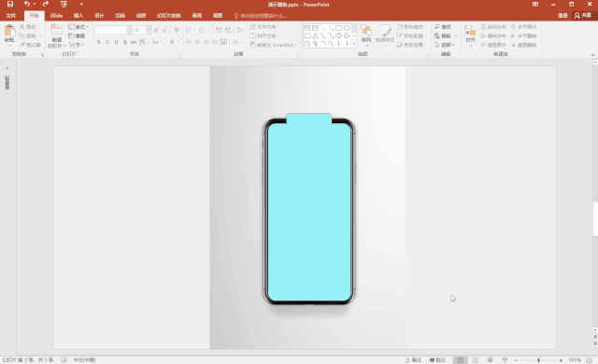Expand the font size dropdown
This screenshot has width=598, height=364.
[x=148, y=30]
